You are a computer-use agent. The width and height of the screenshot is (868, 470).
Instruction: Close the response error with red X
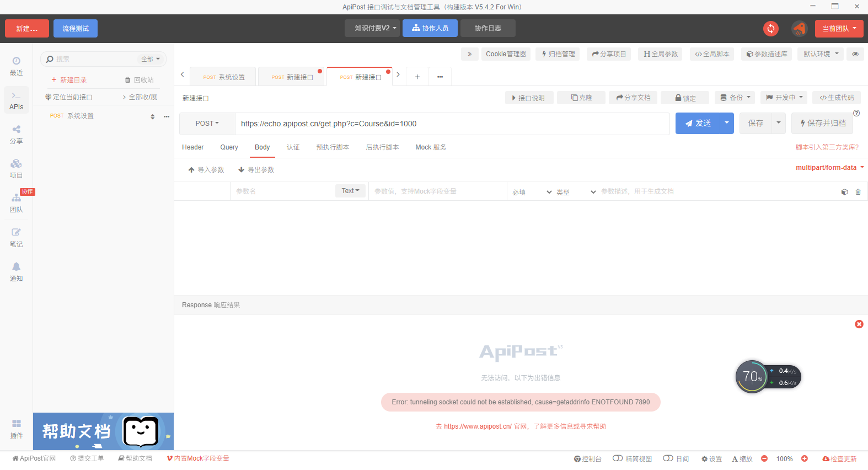859,324
